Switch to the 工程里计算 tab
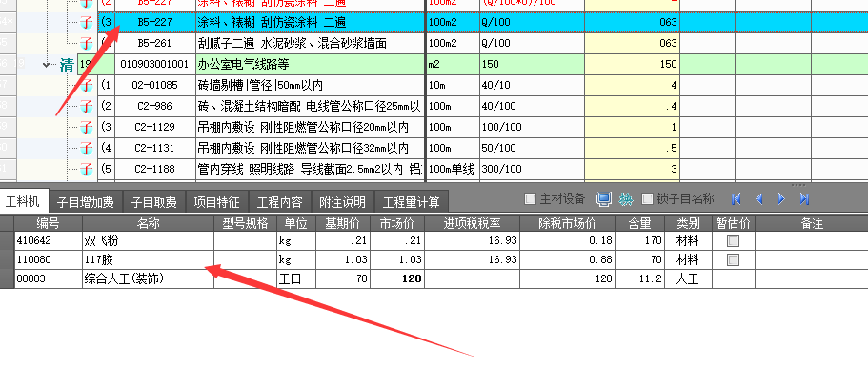Screen dimensions: 868x370 [412, 202]
